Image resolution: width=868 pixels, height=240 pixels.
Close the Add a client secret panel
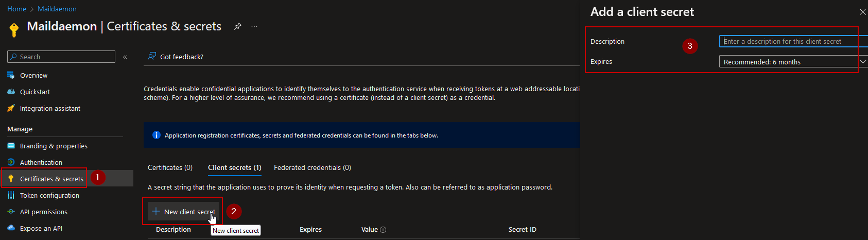tap(863, 12)
